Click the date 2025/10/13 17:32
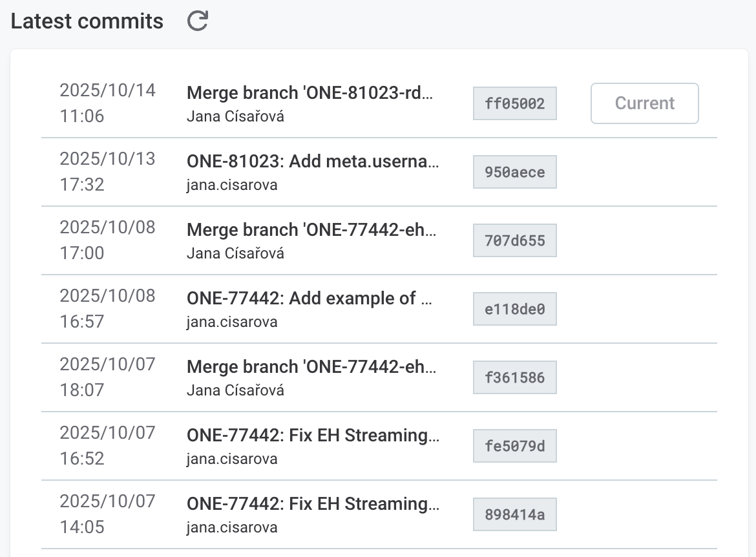This screenshot has width=756, height=557. pyautogui.click(x=107, y=171)
